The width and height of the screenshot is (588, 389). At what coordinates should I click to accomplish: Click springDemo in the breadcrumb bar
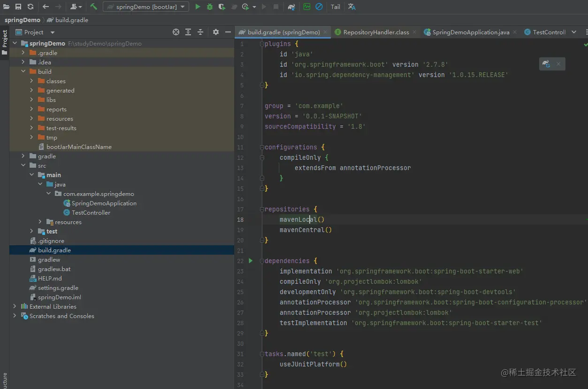23,20
